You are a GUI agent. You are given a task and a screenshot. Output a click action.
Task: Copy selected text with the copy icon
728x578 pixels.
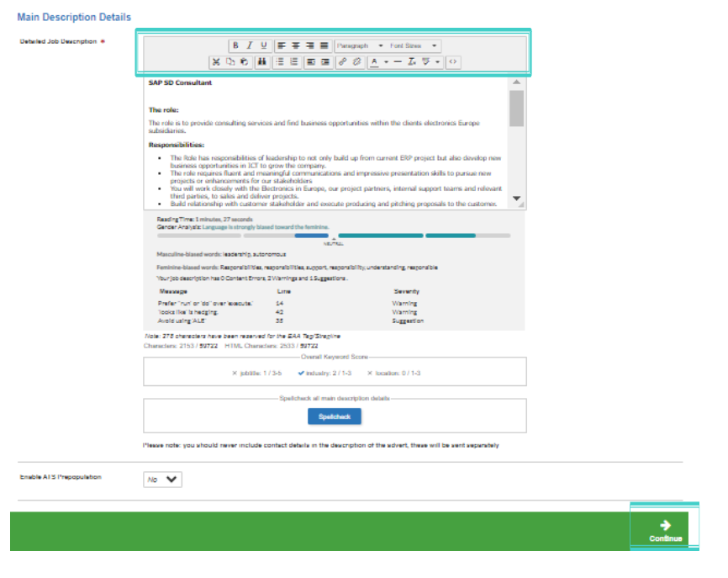[230, 61]
